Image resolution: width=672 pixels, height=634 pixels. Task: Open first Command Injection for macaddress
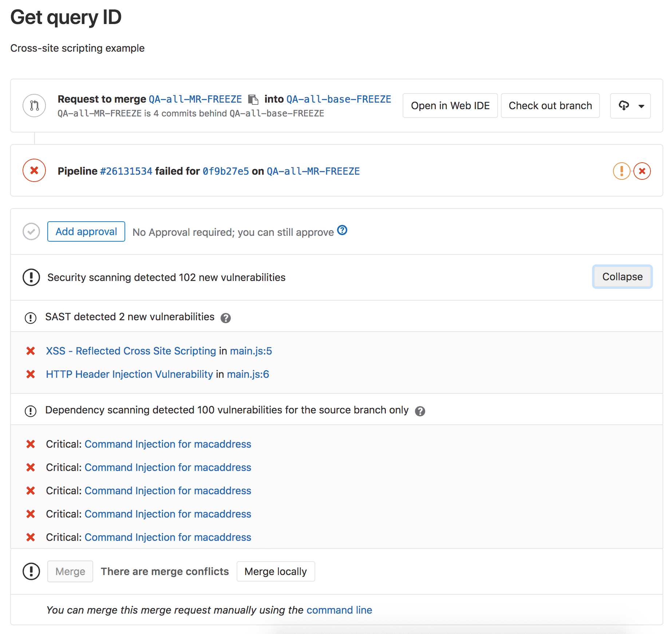167,444
